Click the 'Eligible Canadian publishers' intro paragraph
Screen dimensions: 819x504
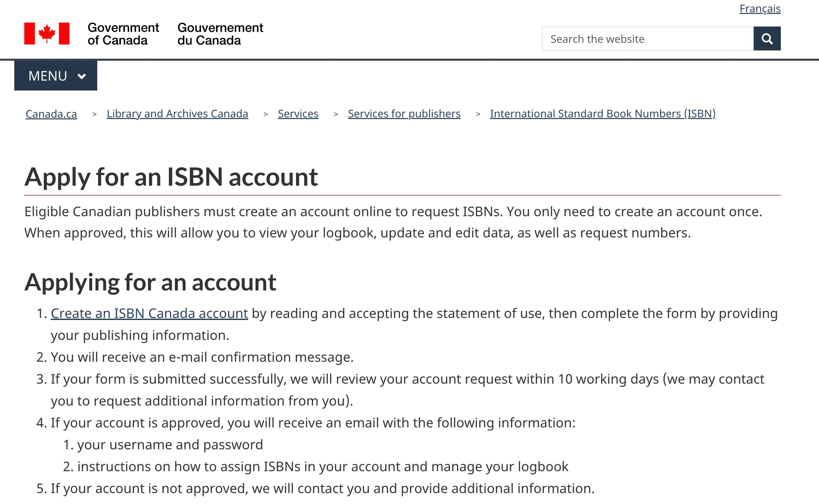[x=393, y=222]
